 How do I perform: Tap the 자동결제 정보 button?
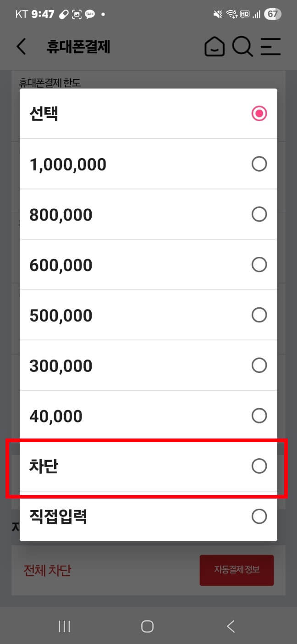[x=236, y=570]
